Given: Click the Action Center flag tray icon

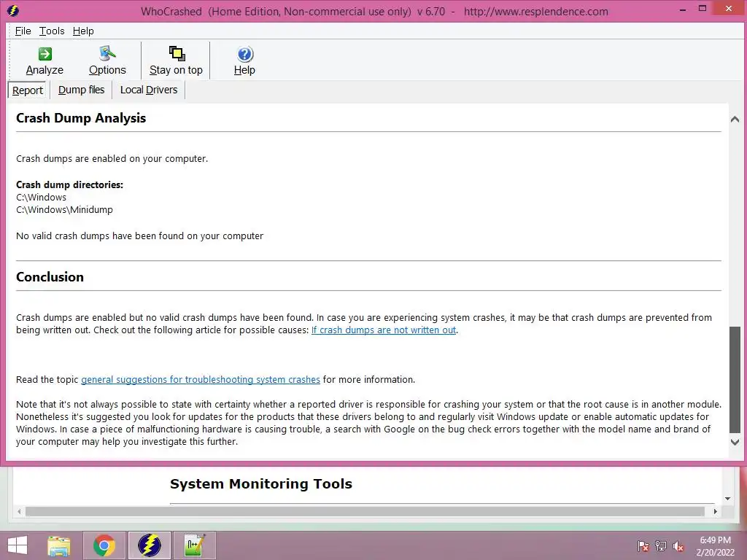Looking at the screenshot, I should point(643,546).
